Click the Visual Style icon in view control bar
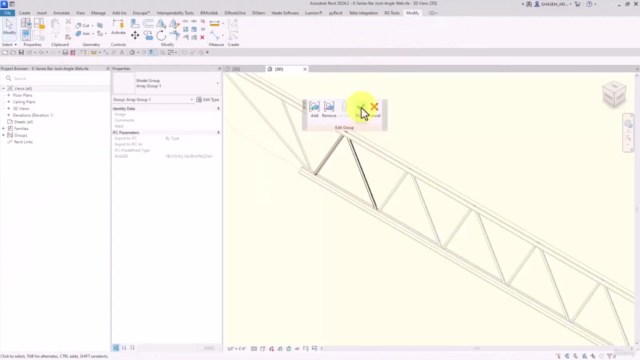Image resolution: width=640 pixels, height=360 pixels. pos(262,349)
